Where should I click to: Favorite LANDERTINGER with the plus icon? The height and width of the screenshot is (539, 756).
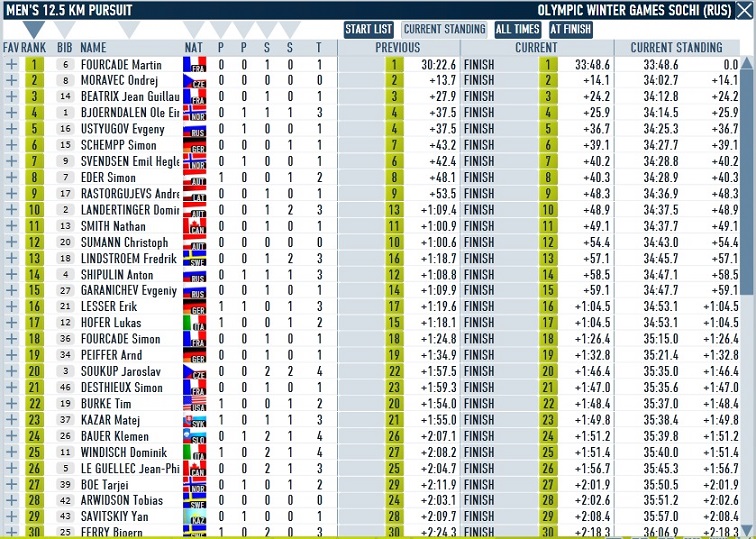coord(11,210)
